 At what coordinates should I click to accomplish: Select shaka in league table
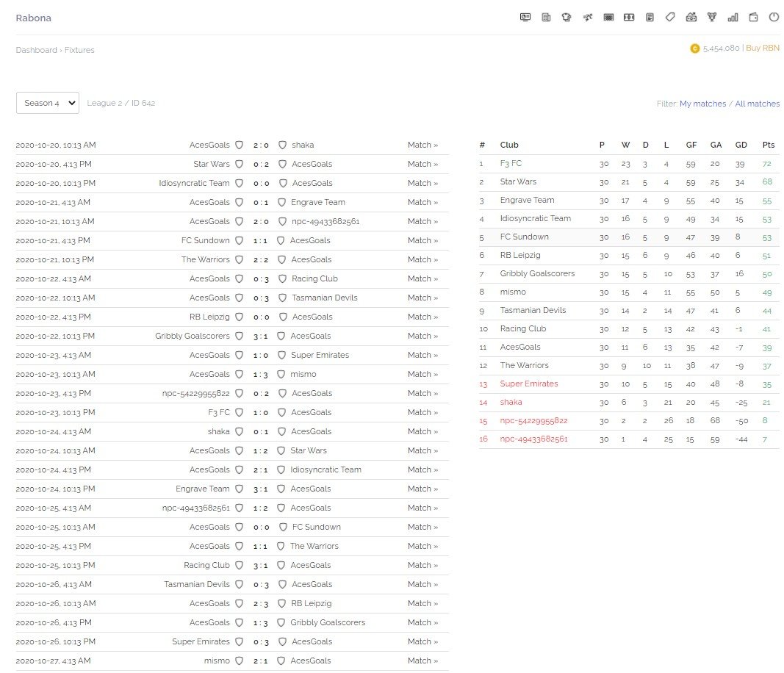pos(511,403)
